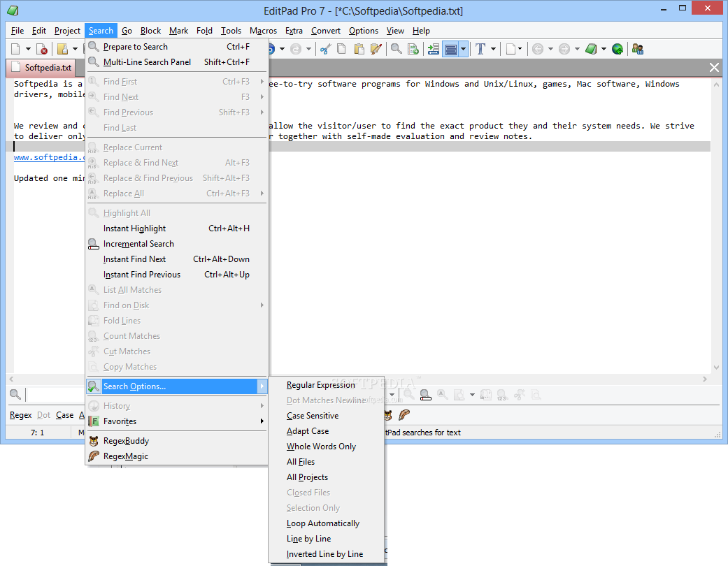Select the Softpedia.txt file tab

coord(42,67)
